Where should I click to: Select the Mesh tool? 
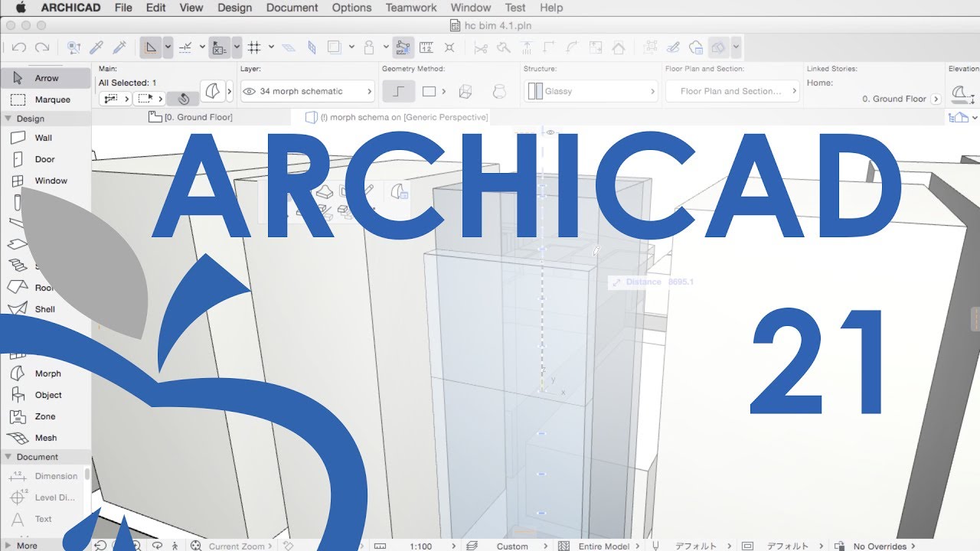click(46, 438)
